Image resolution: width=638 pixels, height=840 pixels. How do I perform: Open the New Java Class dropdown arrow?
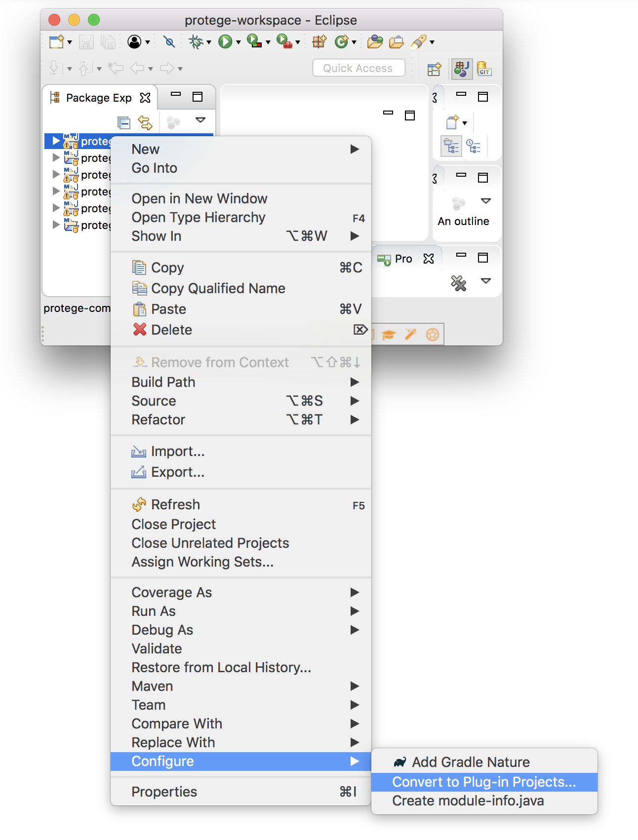coord(354,42)
